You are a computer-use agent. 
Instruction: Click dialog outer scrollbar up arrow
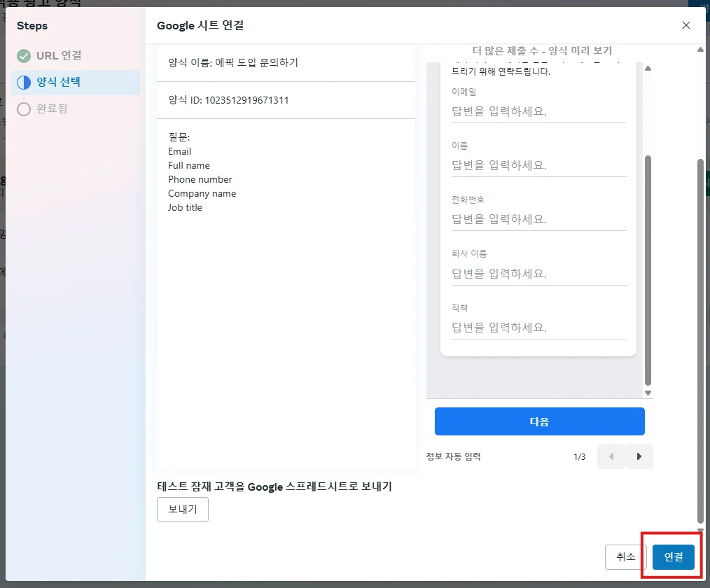pyautogui.click(x=700, y=49)
